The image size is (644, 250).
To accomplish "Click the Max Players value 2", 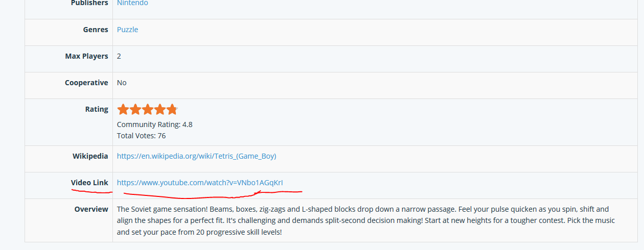I will [119, 56].
